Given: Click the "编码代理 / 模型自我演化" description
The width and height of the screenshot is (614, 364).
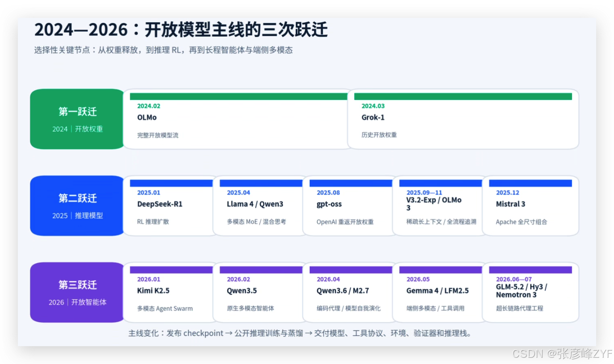Looking at the screenshot, I should (349, 308).
